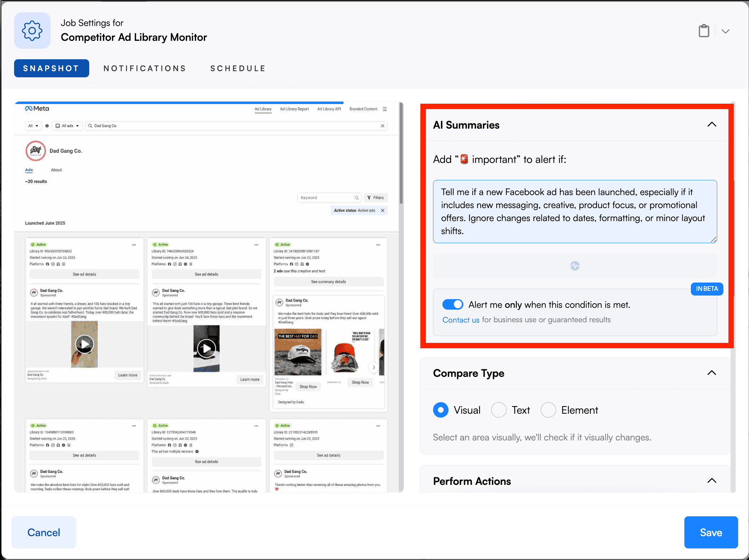Cancel the job settings
The width and height of the screenshot is (749, 560).
44,532
